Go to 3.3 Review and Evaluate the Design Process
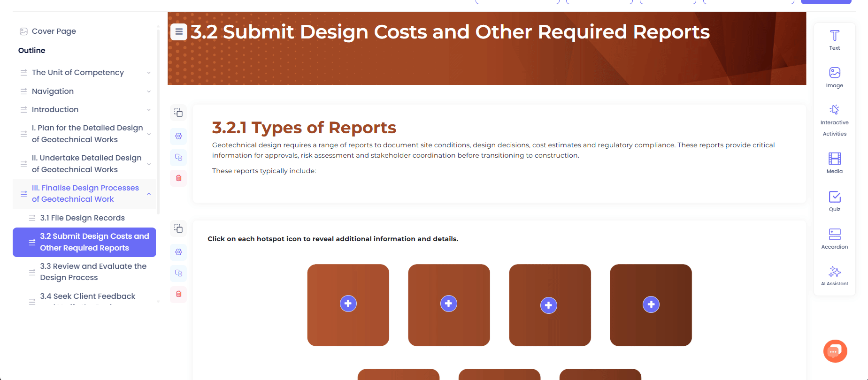This screenshot has height=380, width=868. 93,272
